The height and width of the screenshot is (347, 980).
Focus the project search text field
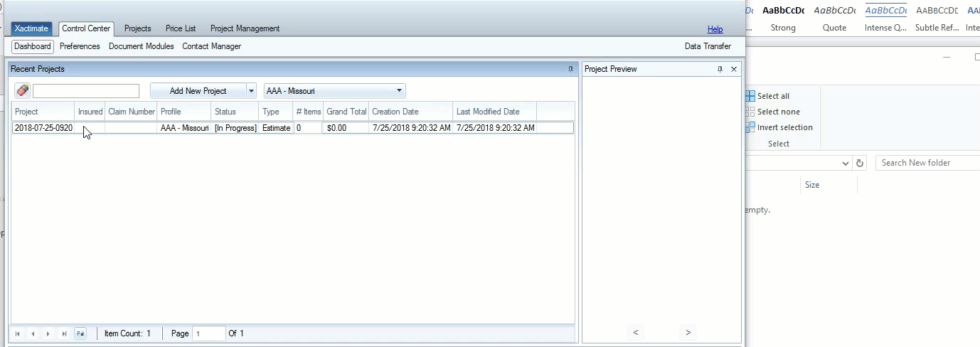click(x=86, y=91)
